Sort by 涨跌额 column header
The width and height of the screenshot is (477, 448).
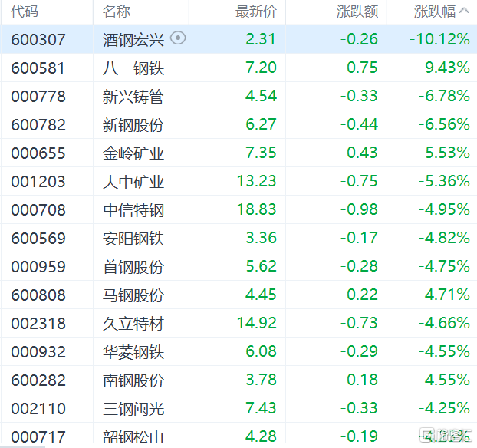click(357, 12)
